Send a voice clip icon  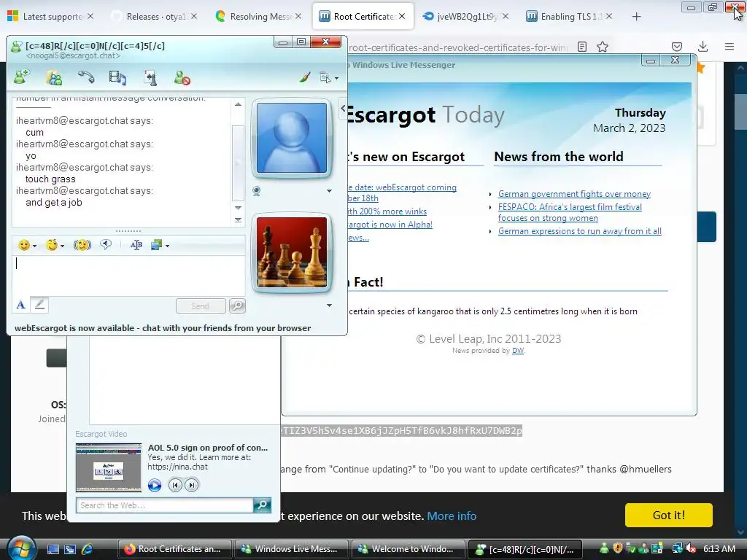106,245
